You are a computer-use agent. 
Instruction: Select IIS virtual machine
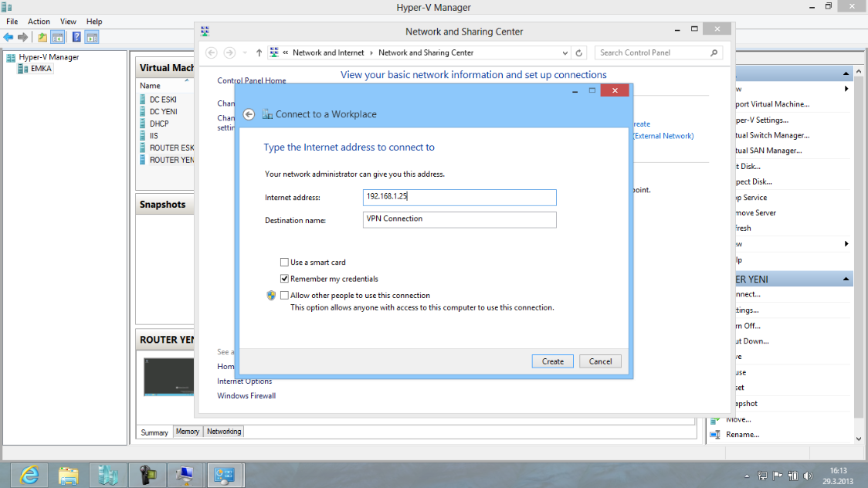pyautogui.click(x=154, y=136)
